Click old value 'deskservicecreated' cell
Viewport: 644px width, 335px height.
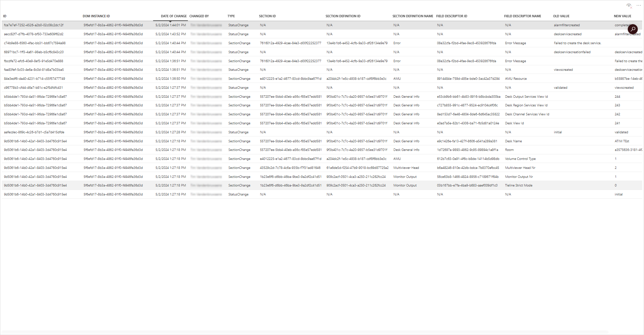pyautogui.click(x=568, y=34)
